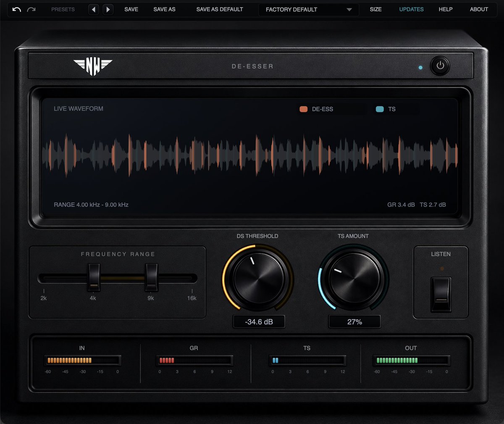The width and height of the screenshot is (504, 424).
Task: Click the live waveform display
Action: click(x=250, y=156)
